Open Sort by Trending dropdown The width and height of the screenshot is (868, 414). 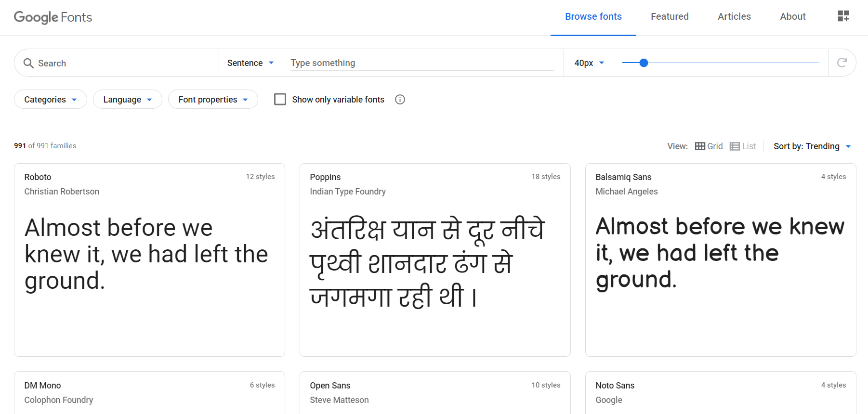[812, 146]
